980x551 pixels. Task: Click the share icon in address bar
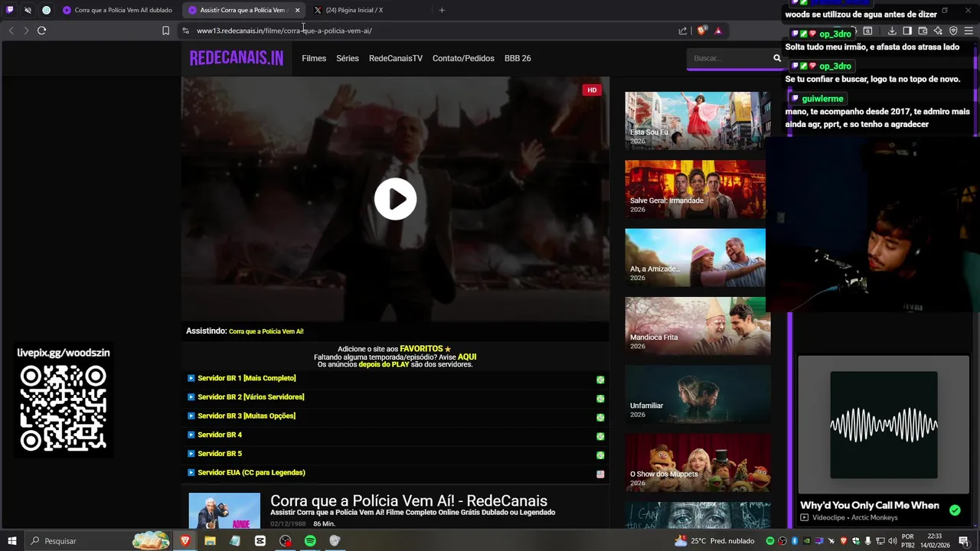[683, 31]
